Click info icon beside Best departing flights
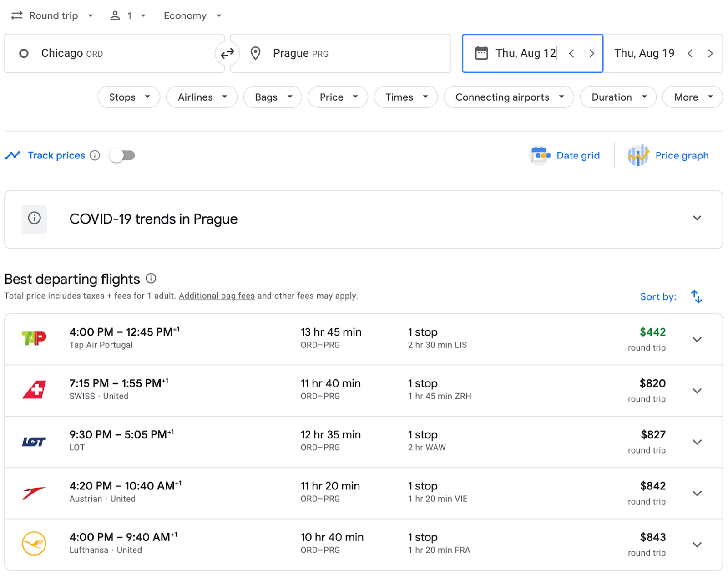This screenshot has width=728, height=576. coord(151,278)
